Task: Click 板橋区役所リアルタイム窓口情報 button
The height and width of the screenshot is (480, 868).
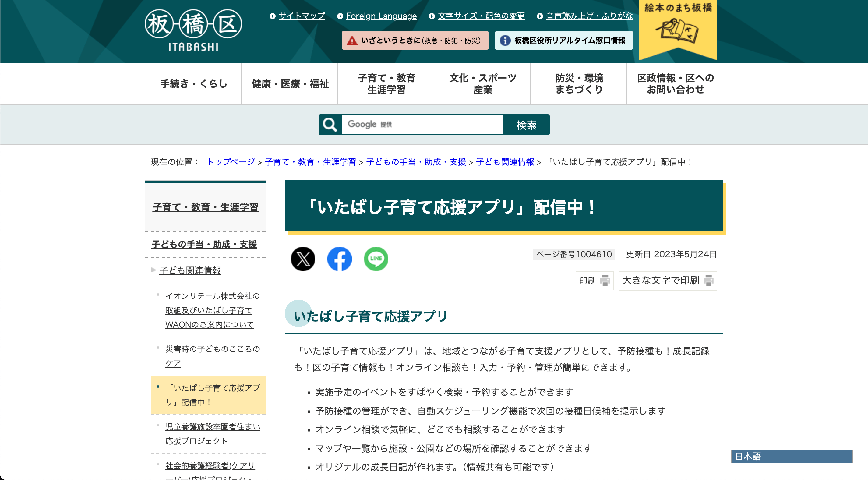Action: pos(564,41)
